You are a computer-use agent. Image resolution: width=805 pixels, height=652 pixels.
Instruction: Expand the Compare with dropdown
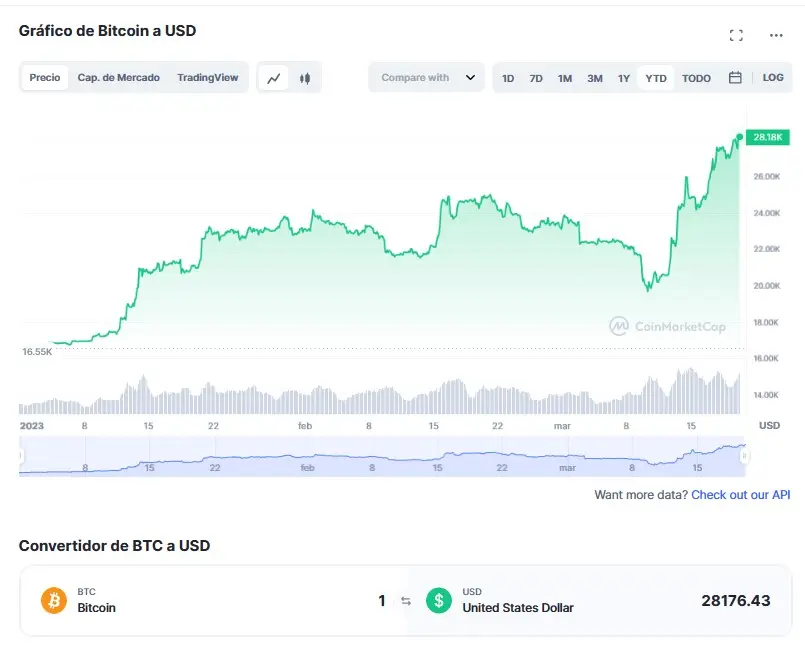click(x=427, y=78)
